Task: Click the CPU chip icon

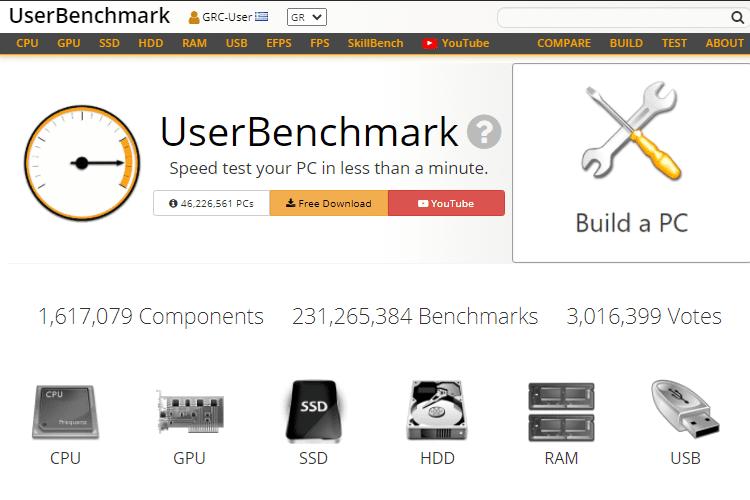Action: click(65, 411)
